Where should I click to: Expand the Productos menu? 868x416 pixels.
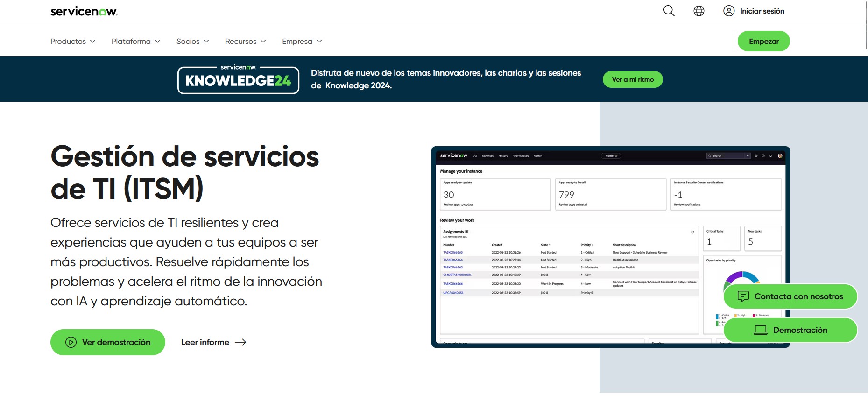coord(73,41)
